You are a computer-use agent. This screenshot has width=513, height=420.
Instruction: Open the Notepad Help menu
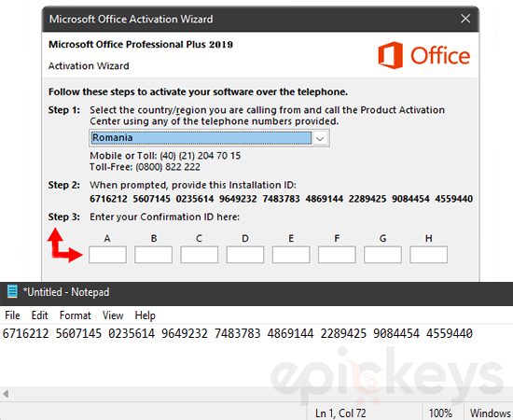point(145,315)
